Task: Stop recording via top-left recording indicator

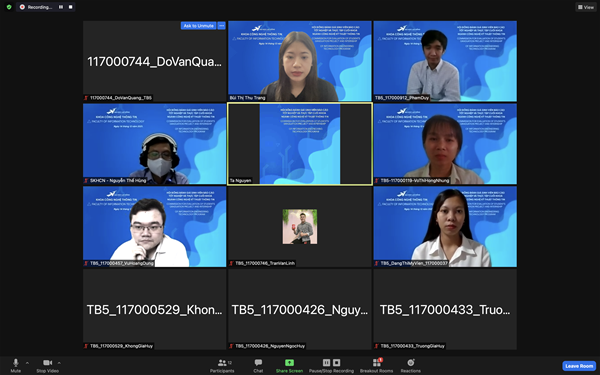Action: click(70, 7)
